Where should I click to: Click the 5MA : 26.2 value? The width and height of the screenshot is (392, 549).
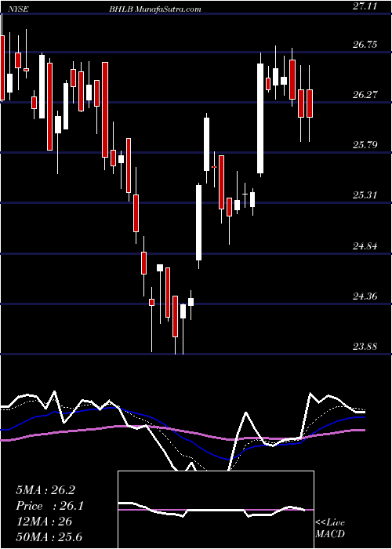[45, 490]
